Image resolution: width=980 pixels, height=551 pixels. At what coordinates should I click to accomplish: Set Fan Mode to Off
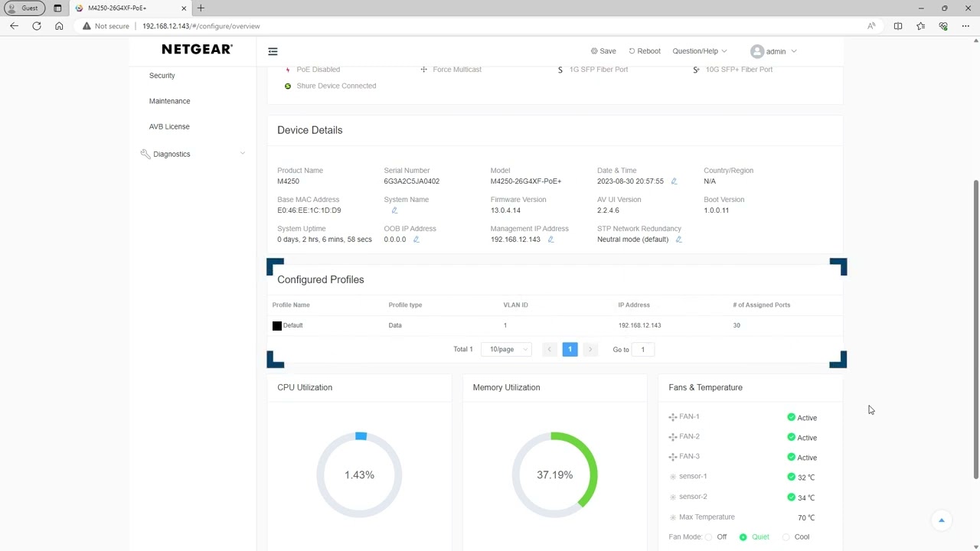click(708, 537)
